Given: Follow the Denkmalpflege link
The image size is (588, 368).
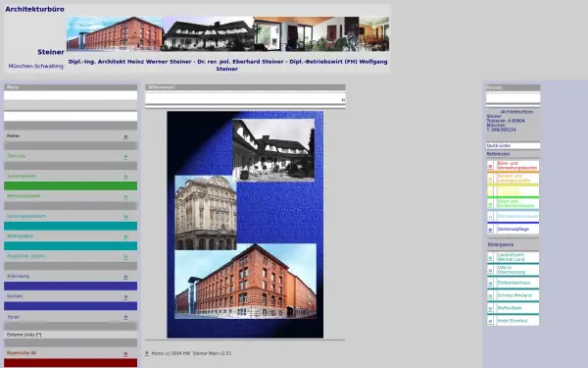Looking at the screenshot, I should pos(513,229).
